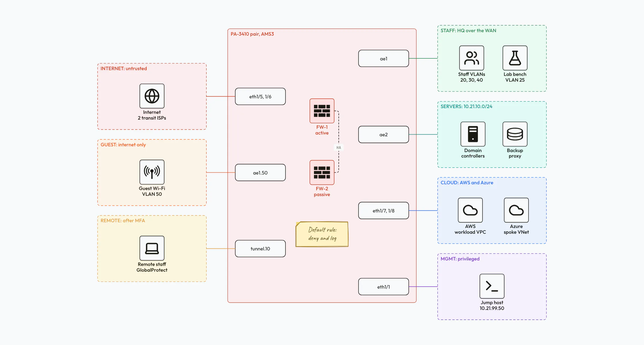Click the FW-1 active label text
Screen dimensions: 644x345
[322, 130]
